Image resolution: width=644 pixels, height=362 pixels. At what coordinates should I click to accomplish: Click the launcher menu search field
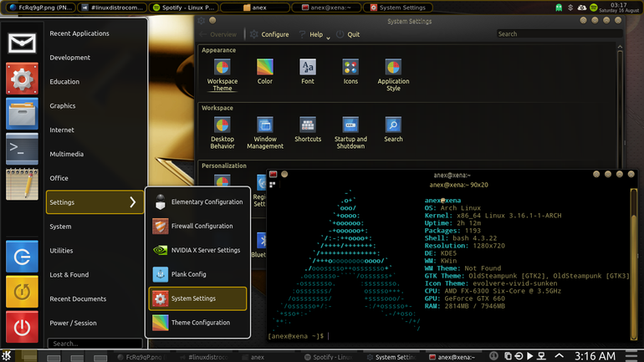[x=95, y=344]
